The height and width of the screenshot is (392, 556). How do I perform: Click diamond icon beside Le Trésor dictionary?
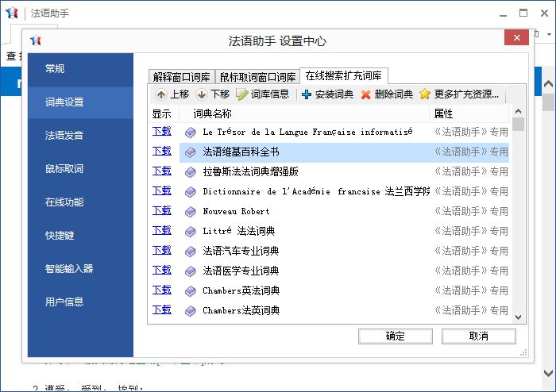(x=191, y=133)
